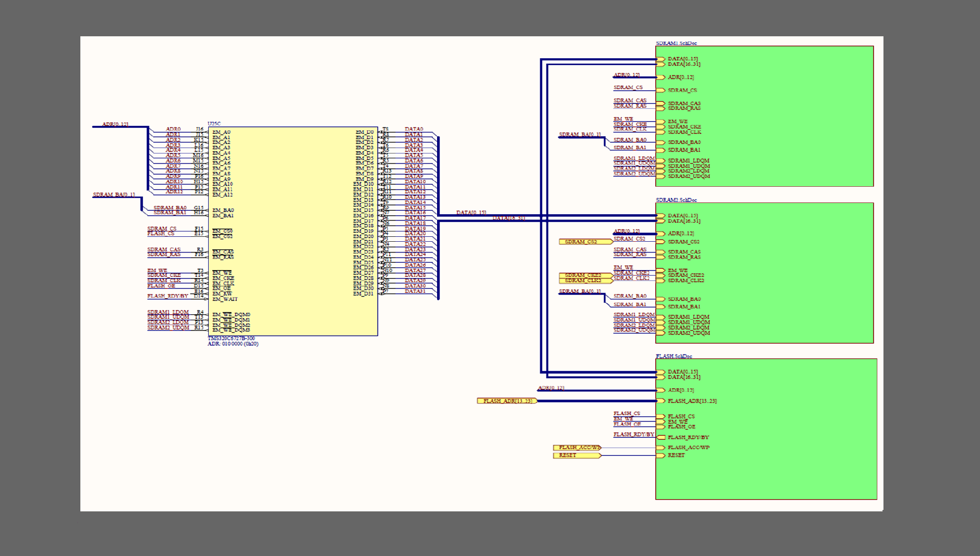
Task: Click the SDRAM_CKE2 sheet entry in SDRAM2.SchDoc
Action: tap(681, 276)
